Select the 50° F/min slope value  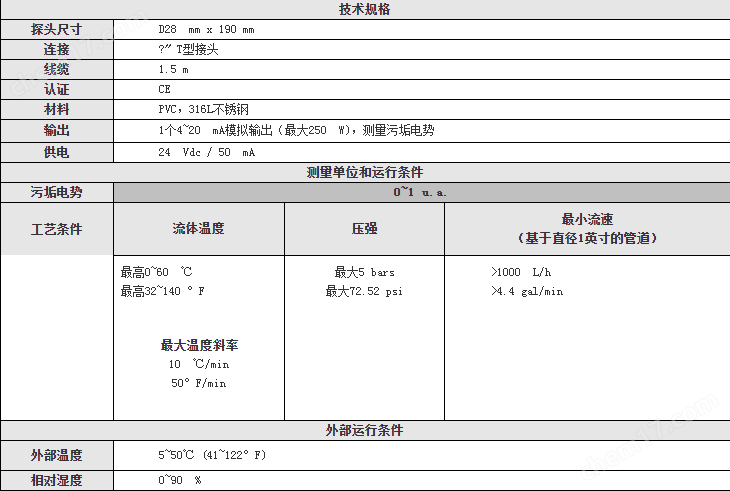199,383
